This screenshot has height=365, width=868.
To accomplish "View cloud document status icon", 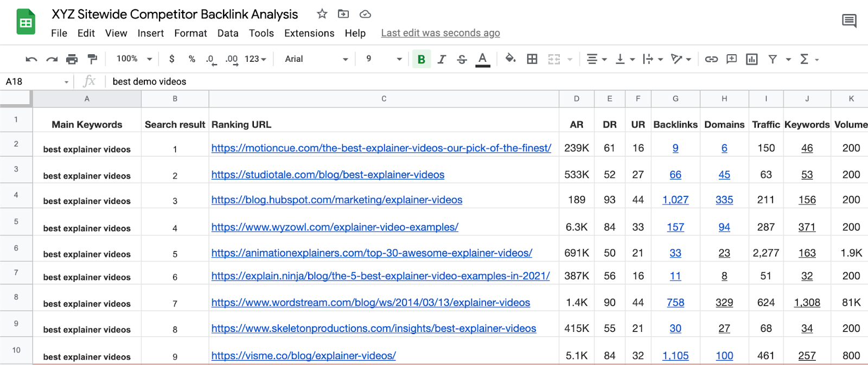I will (365, 14).
